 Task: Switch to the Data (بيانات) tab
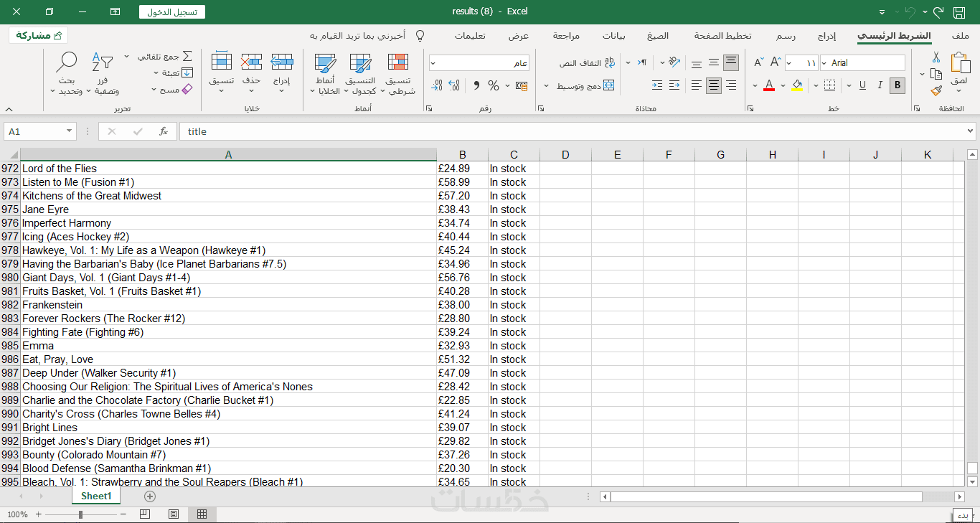(613, 35)
